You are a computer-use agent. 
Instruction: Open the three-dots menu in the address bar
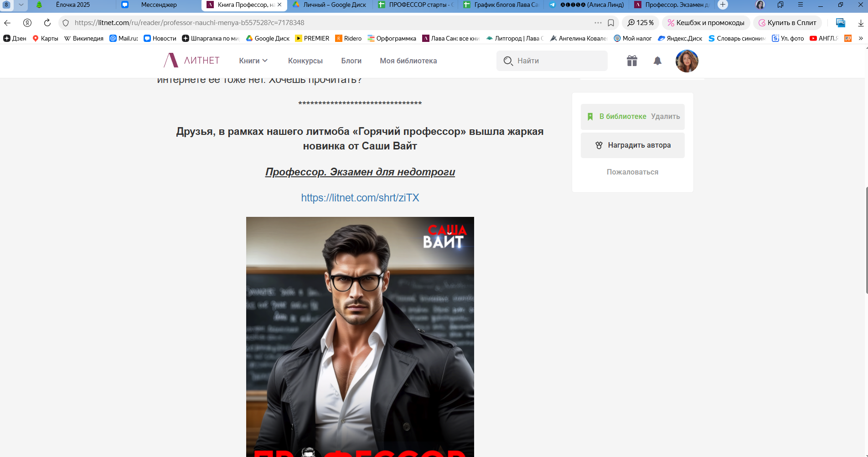[x=598, y=23]
